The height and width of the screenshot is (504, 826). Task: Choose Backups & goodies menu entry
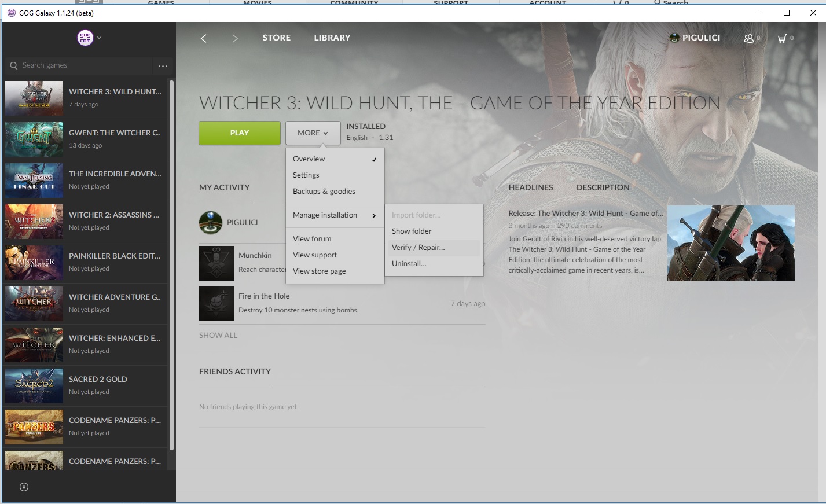click(x=335, y=191)
